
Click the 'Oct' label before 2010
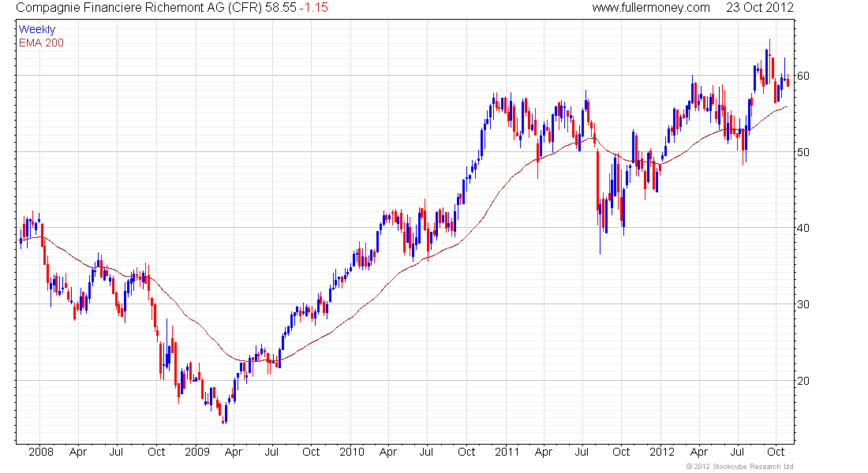point(311,452)
